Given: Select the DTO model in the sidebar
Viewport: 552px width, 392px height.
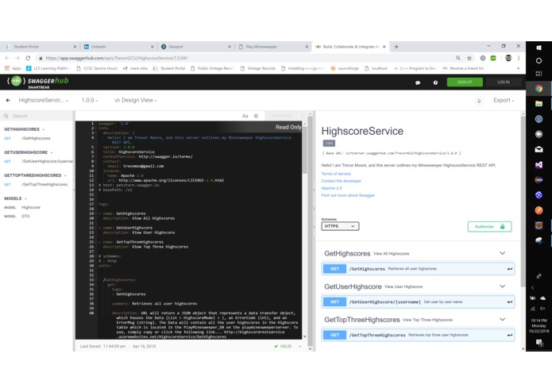Looking at the screenshot, I should pyautogui.click(x=25, y=216).
